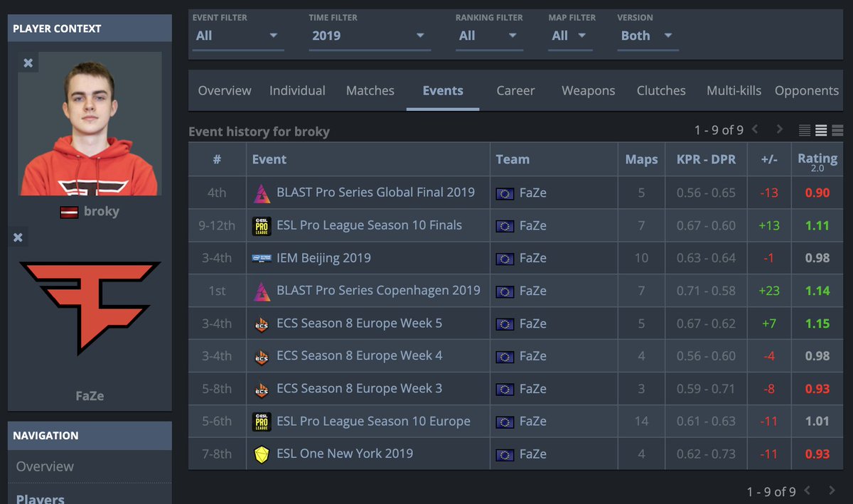This screenshot has width=853, height=504.
Task: Click the Latvia flag next to broky
Action: (69, 212)
